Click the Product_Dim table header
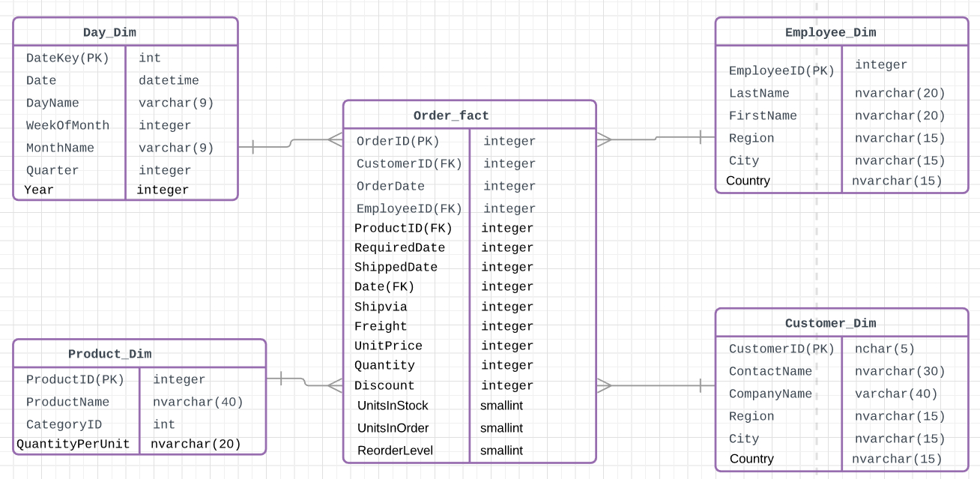 tap(109, 354)
